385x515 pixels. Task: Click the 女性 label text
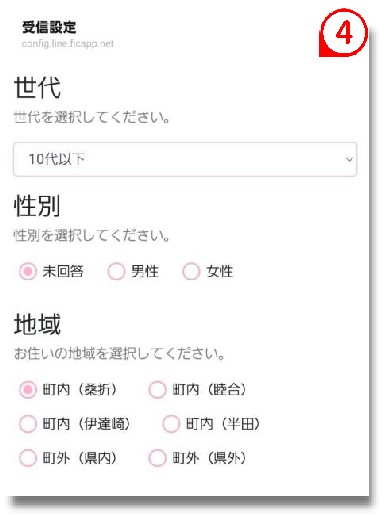[219, 271]
